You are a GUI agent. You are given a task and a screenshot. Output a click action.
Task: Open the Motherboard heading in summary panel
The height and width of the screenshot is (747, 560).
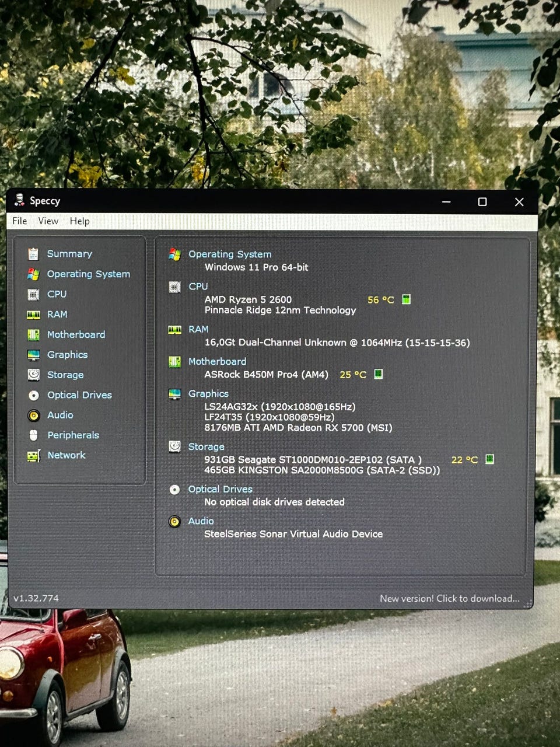(217, 362)
